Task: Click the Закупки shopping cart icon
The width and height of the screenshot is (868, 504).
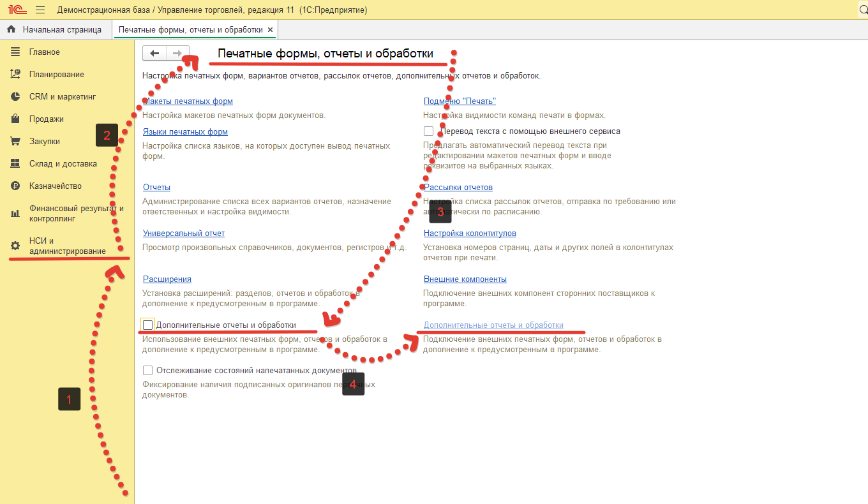Action: (16, 141)
